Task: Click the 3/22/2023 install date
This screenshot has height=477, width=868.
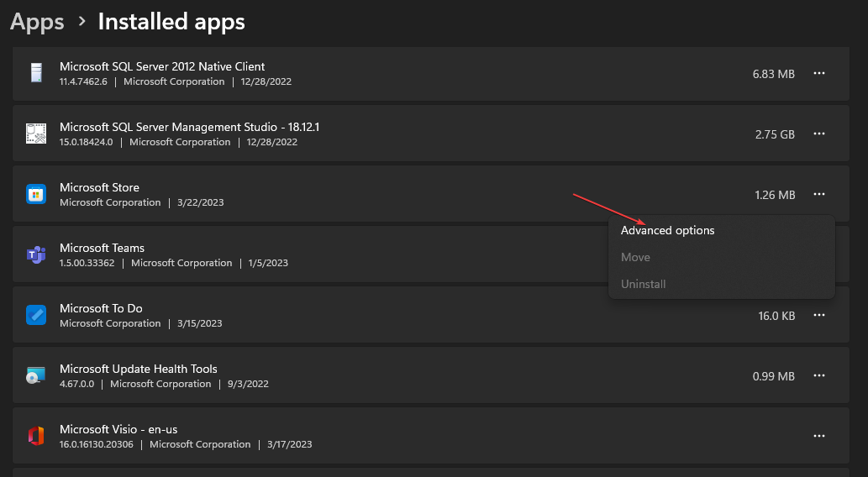Action: click(200, 202)
